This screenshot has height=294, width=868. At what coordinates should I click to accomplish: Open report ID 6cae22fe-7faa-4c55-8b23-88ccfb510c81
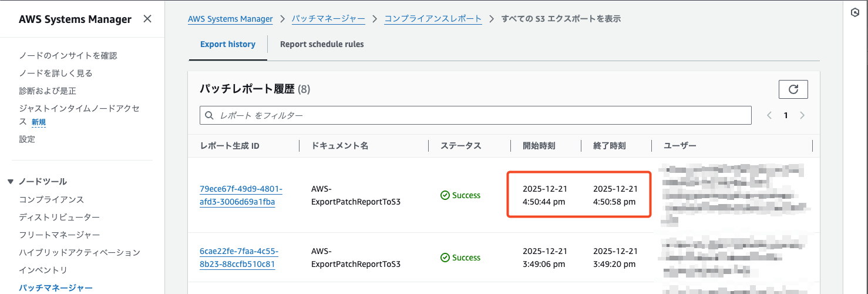tap(238, 258)
